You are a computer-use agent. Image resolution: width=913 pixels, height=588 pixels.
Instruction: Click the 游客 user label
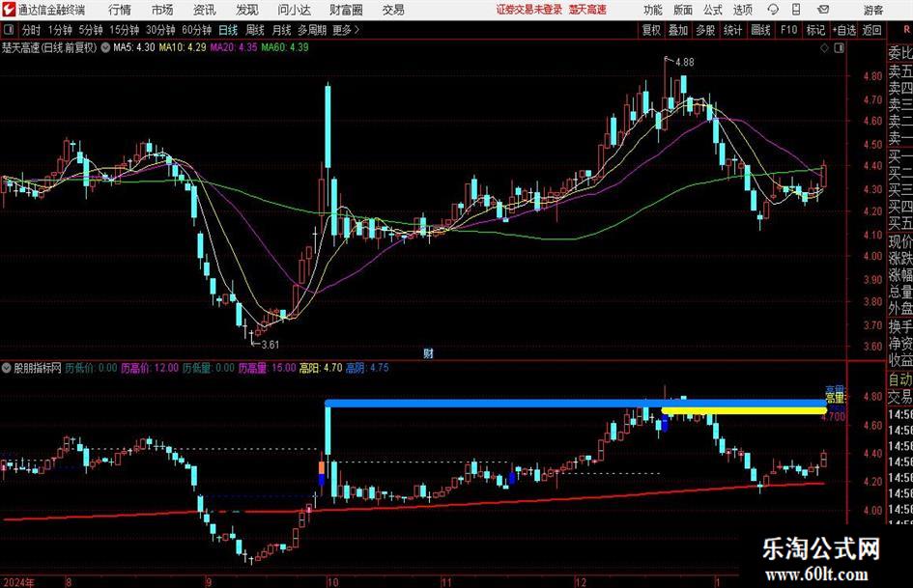coord(873,10)
